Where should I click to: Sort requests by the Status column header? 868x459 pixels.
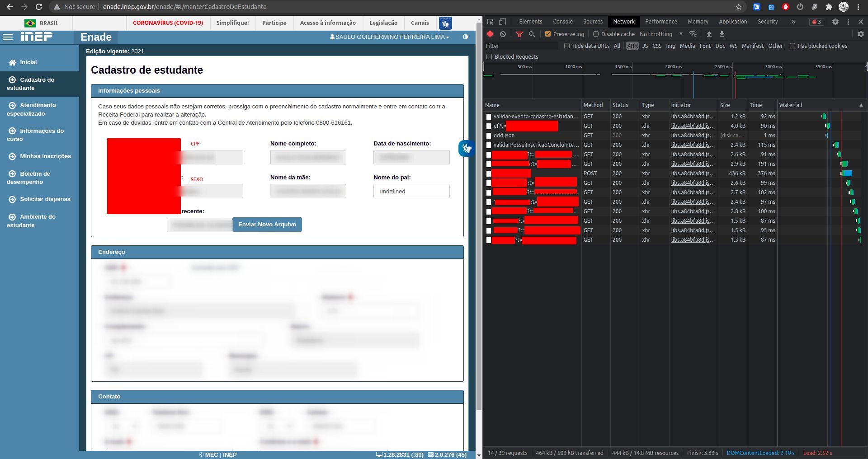coord(625,105)
